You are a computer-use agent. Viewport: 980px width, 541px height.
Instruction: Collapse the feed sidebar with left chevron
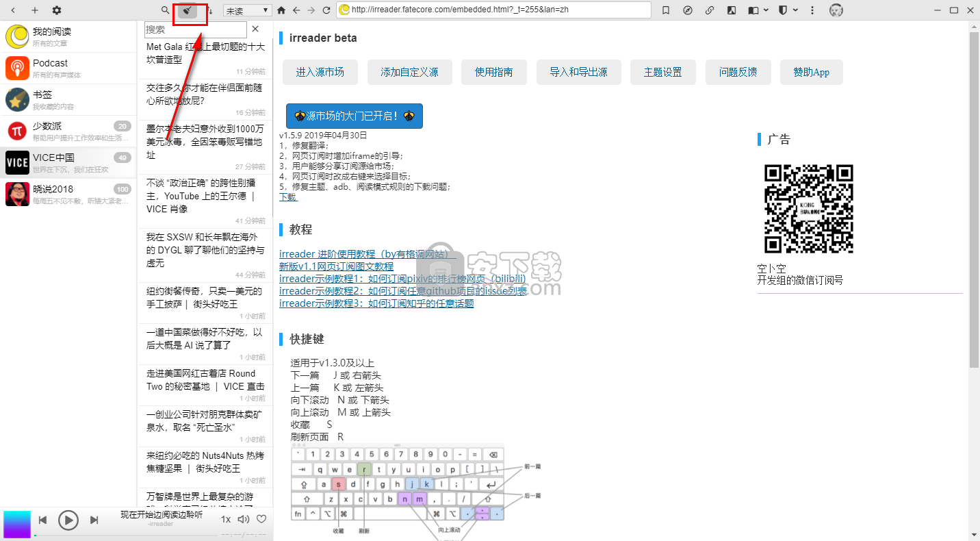pyautogui.click(x=14, y=10)
